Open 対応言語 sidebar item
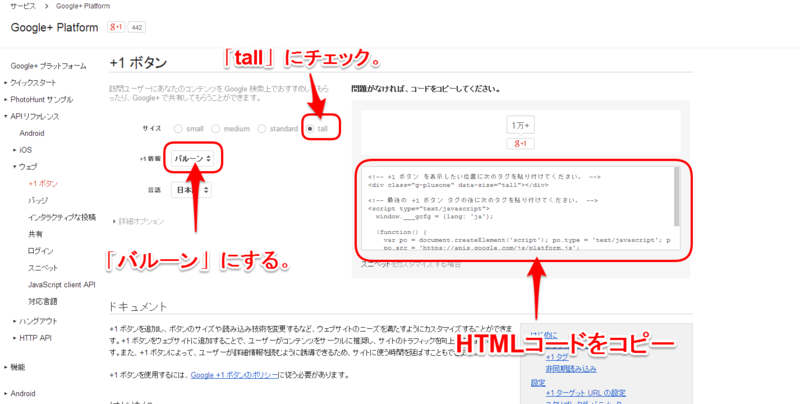This screenshot has height=404, width=800. pyautogui.click(x=43, y=301)
